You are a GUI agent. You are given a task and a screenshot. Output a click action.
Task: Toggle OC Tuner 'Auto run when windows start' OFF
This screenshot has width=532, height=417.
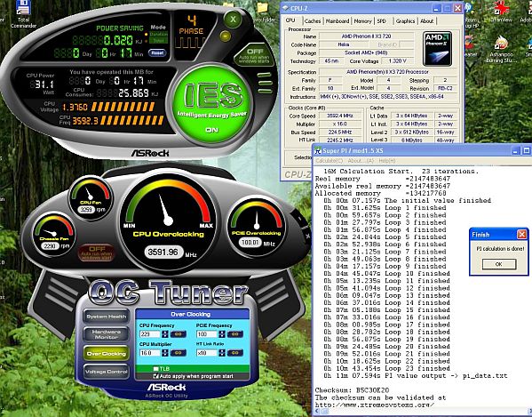96,253
